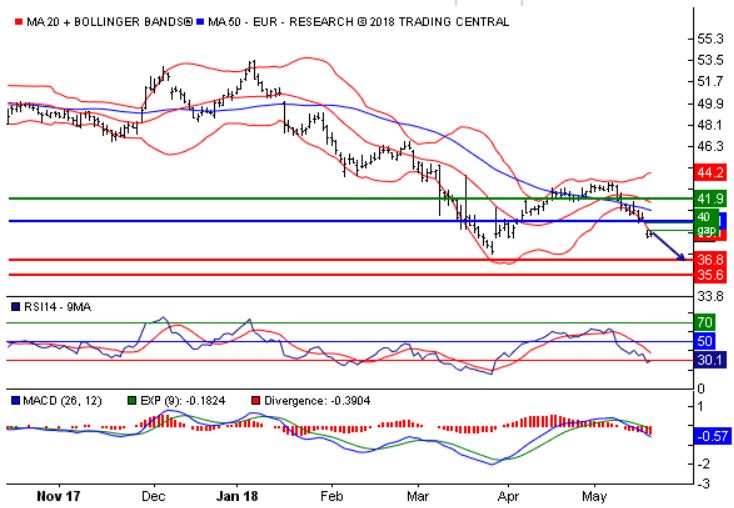Click the 55.3 price axis value
Viewport: 734px width, 508px height.
pyautogui.click(x=710, y=39)
